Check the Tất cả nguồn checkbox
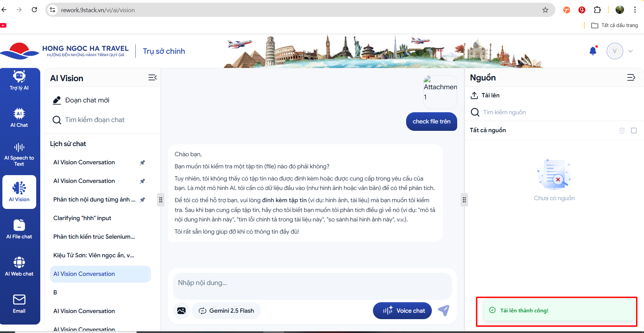The width and height of the screenshot is (644, 333). click(x=634, y=130)
